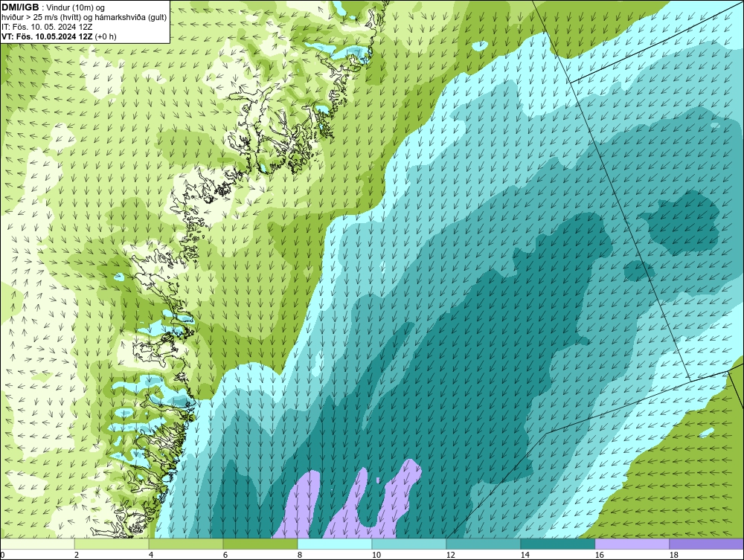744x560 pixels.
Task: Click the 2-4 m/s light green legend swatch
Action: coord(112,544)
